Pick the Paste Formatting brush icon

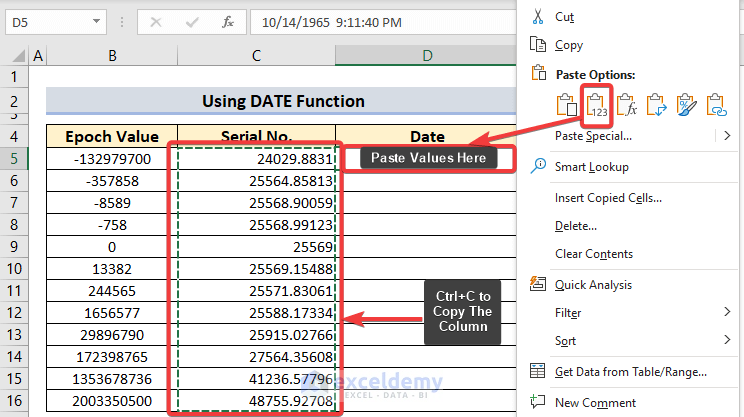pyautogui.click(x=687, y=105)
